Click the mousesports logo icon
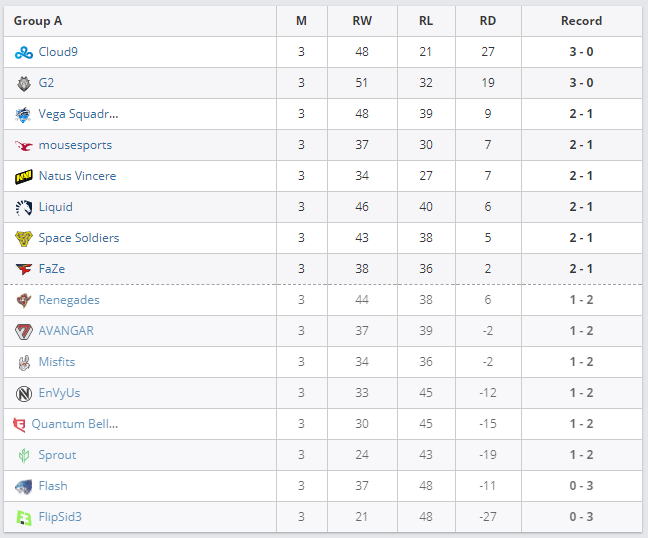648x538 pixels. pos(24,145)
